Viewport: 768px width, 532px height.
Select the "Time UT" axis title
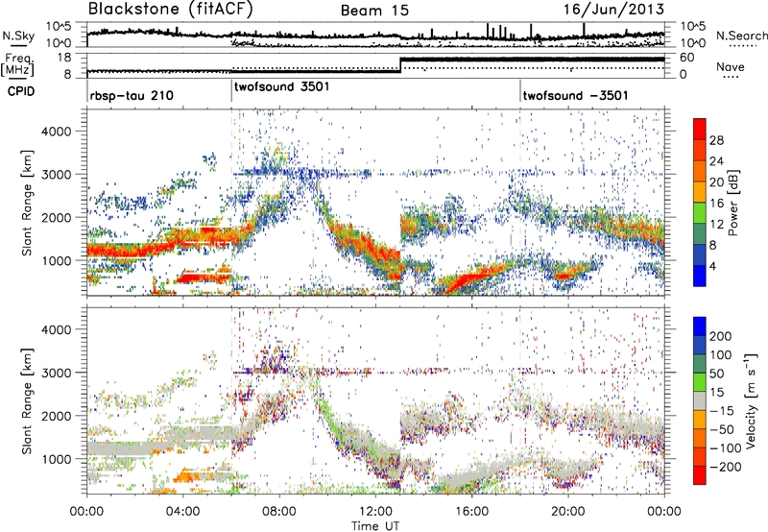click(375, 526)
